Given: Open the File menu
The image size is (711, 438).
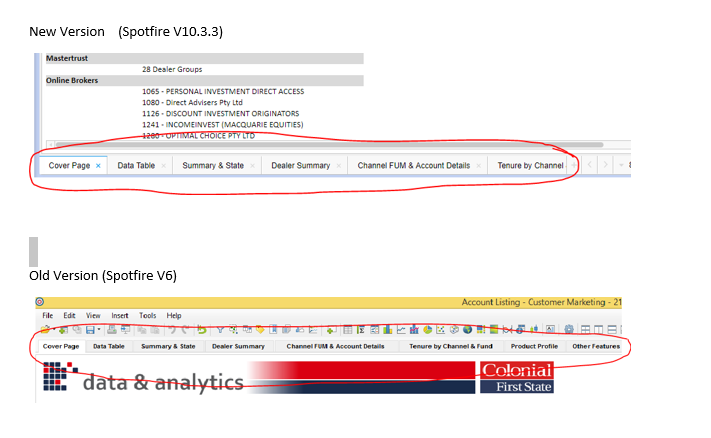Looking at the screenshot, I should click(47, 315).
